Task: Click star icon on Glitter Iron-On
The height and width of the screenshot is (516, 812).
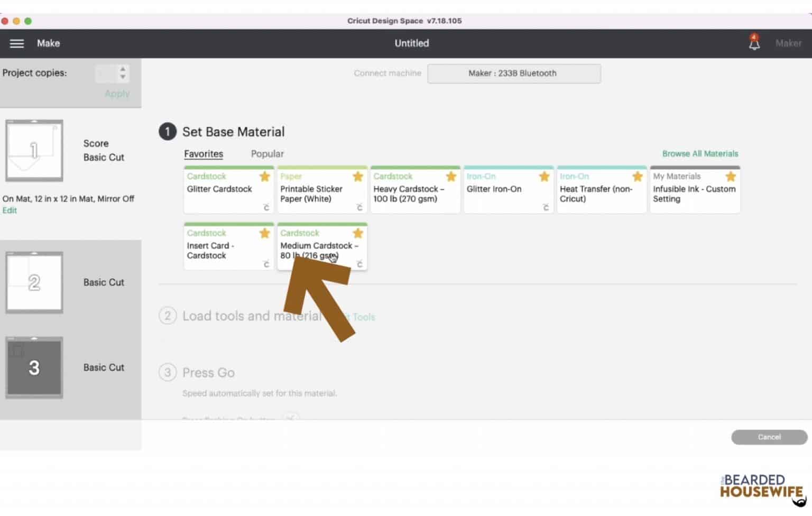Action: point(545,176)
